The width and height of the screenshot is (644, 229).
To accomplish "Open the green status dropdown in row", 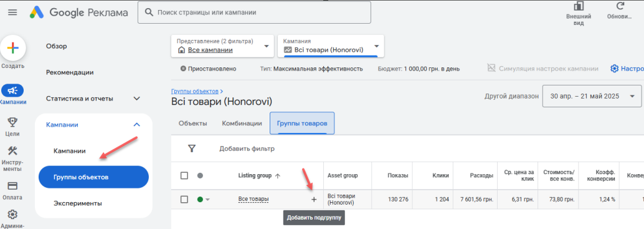I will click(x=203, y=200).
